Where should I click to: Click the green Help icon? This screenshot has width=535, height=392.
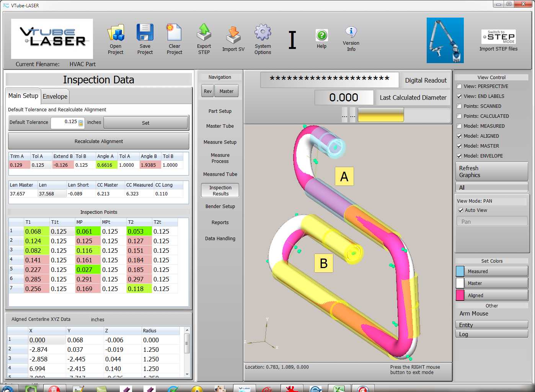[x=321, y=36]
